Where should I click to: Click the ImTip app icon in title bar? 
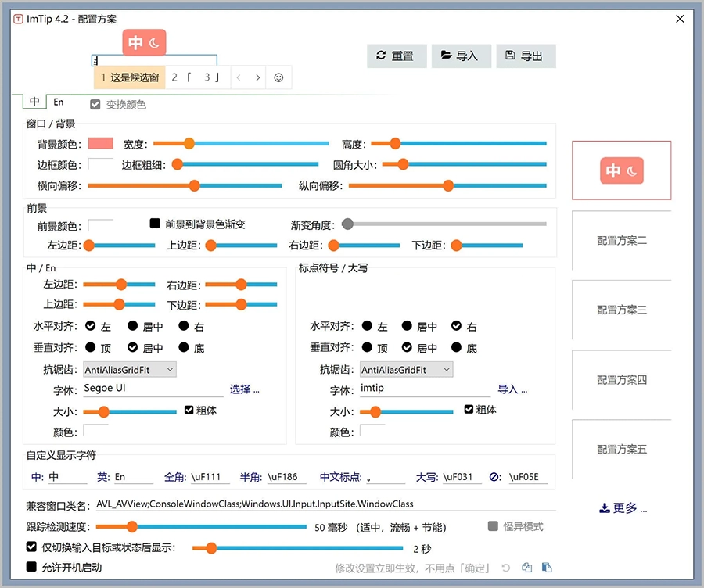tap(18, 18)
